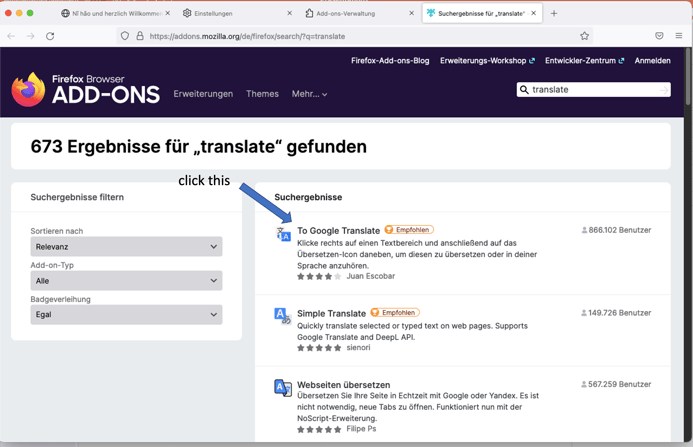The image size is (693, 447).
Task: Open the Badgeverleihung dropdown
Action: coord(126,314)
